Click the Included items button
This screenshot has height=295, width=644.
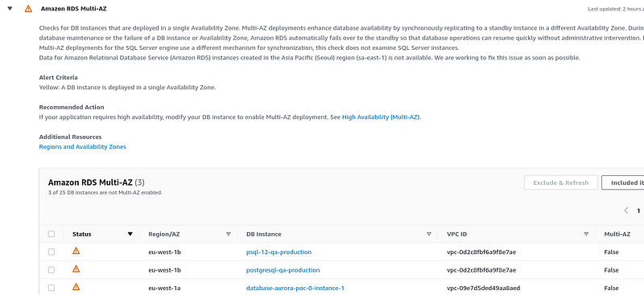(x=622, y=182)
